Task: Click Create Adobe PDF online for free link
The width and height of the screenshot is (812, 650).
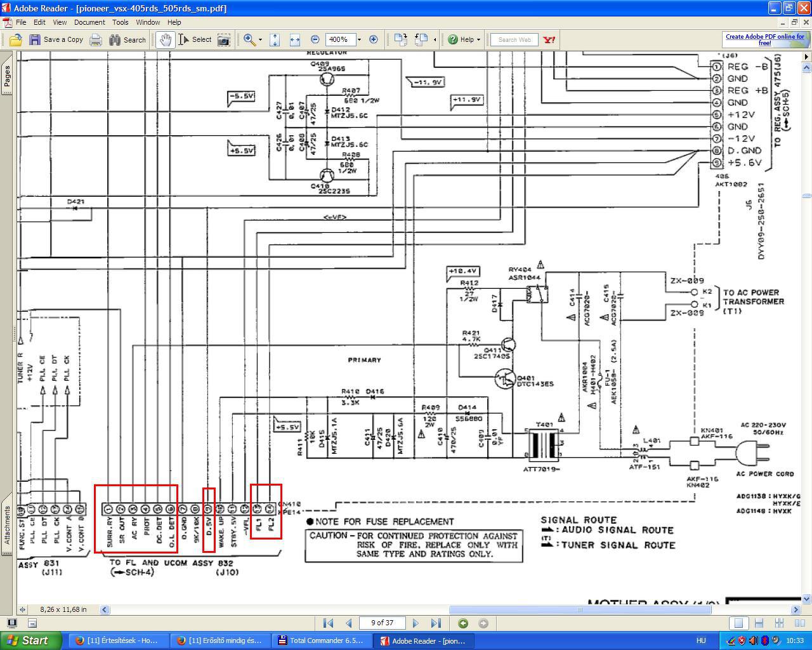Action: 765,39
